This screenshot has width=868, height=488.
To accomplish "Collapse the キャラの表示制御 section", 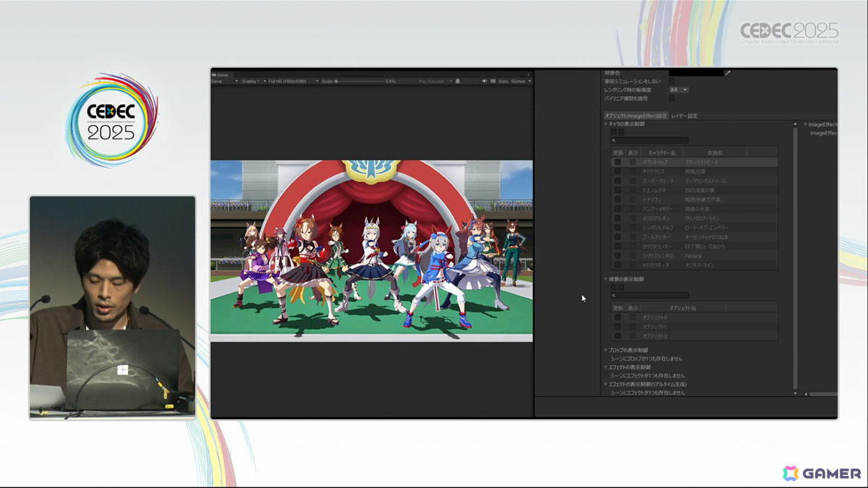I will pyautogui.click(x=606, y=124).
